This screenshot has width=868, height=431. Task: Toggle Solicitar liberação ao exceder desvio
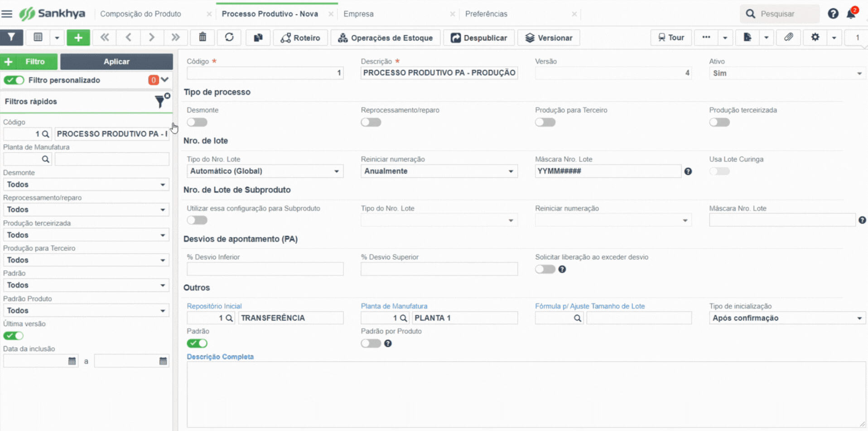(x=545, y=269)
